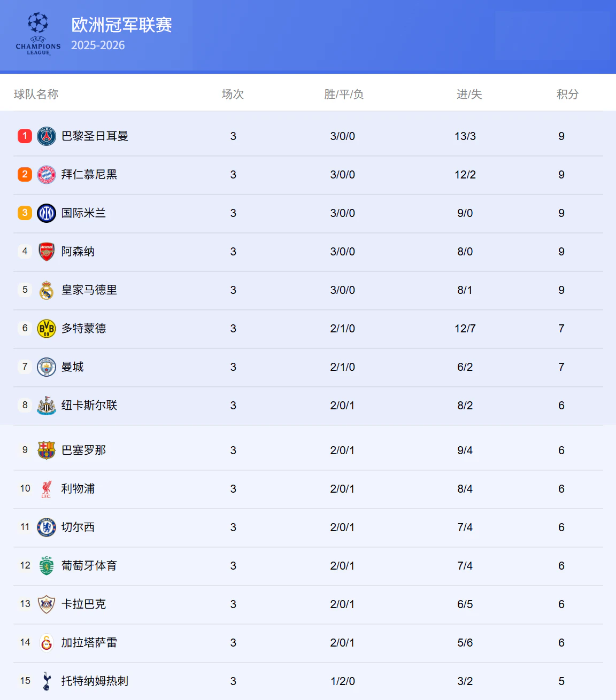The height and width of the screenshot is (700, 616).
Task: Click the Arsenal club crest
Action: 47,252
